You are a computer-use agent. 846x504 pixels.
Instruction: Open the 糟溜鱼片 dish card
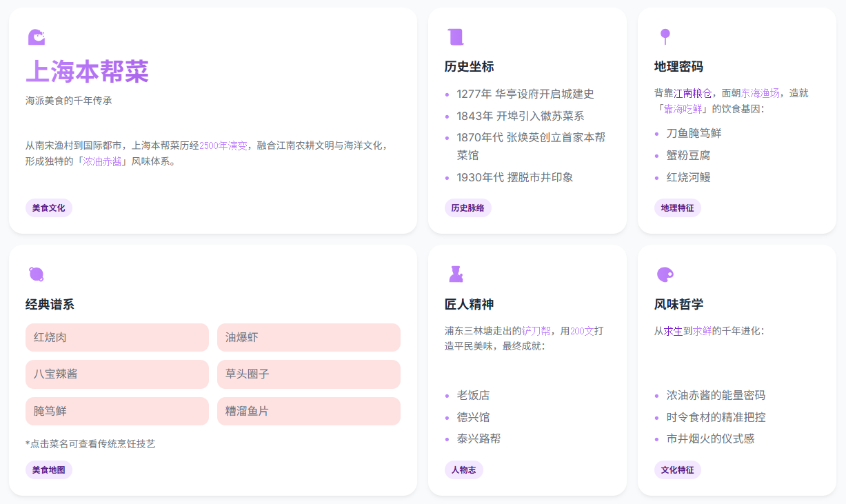308,412
